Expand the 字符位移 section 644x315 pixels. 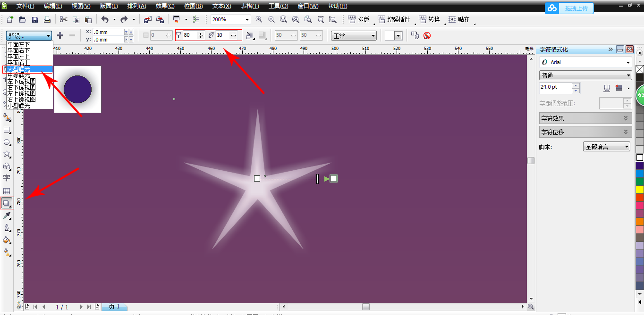(x=585, y=132)
